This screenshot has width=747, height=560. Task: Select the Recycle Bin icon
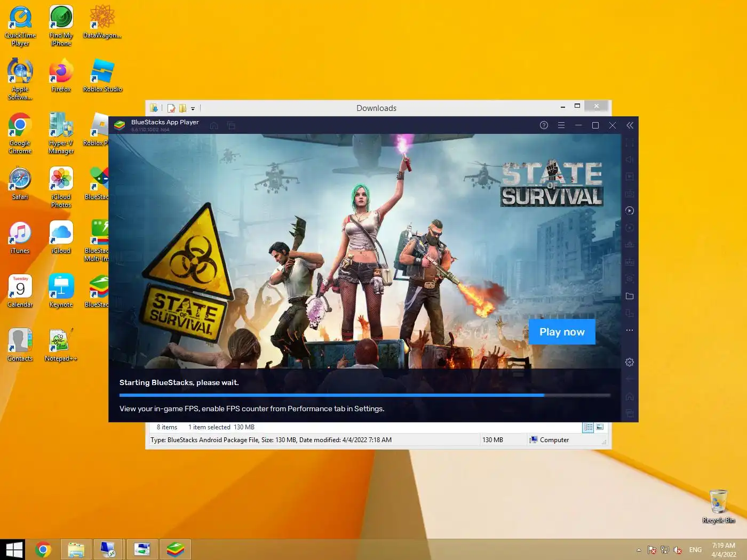719,507
